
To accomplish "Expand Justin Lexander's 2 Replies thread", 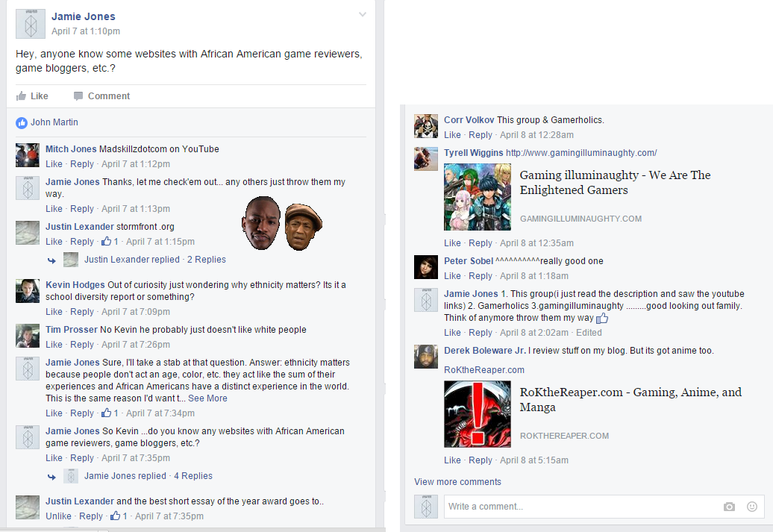I will (x=206, y=260).
